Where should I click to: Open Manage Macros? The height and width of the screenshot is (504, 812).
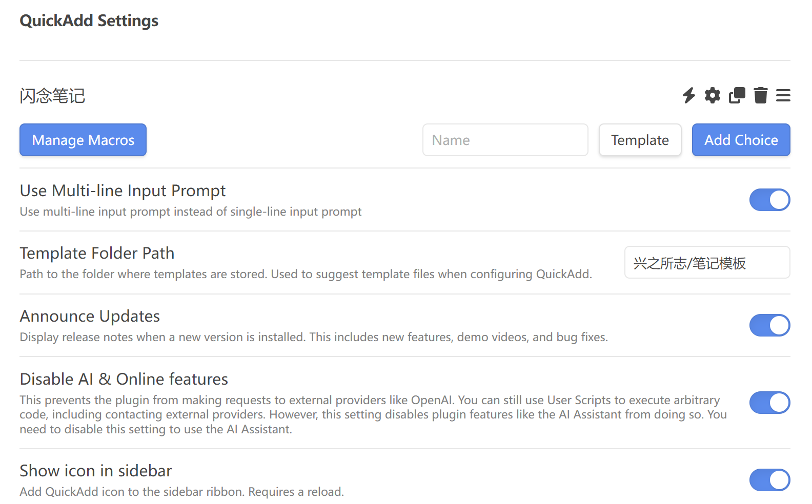[x=83, y=140]
